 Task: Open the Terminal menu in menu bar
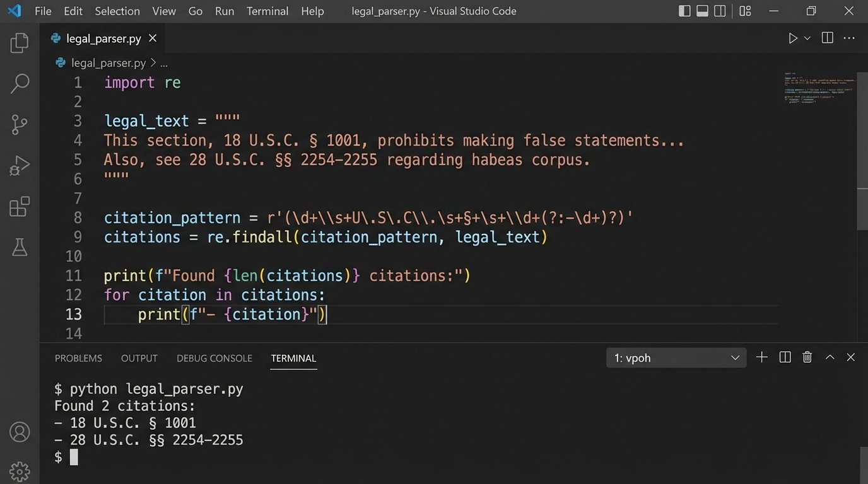click(267, 11)
